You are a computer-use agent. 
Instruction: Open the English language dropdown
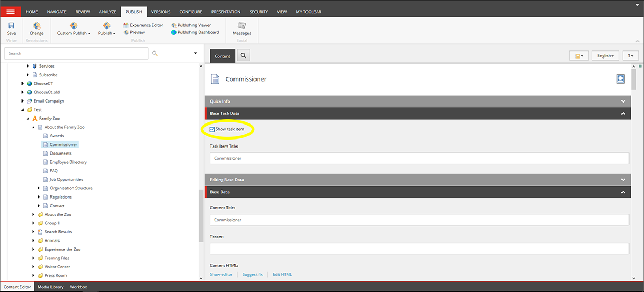point(606,56)
